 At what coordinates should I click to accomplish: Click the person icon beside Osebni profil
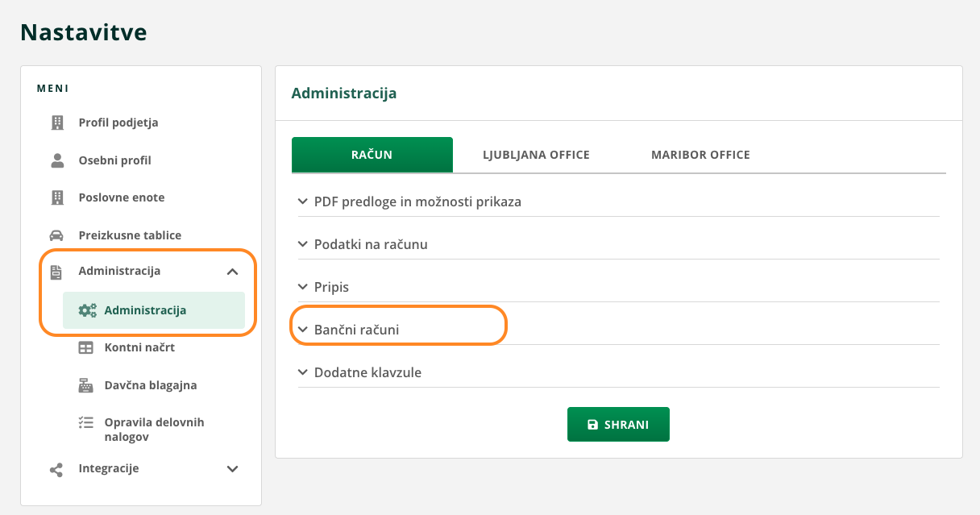[57, 160]
